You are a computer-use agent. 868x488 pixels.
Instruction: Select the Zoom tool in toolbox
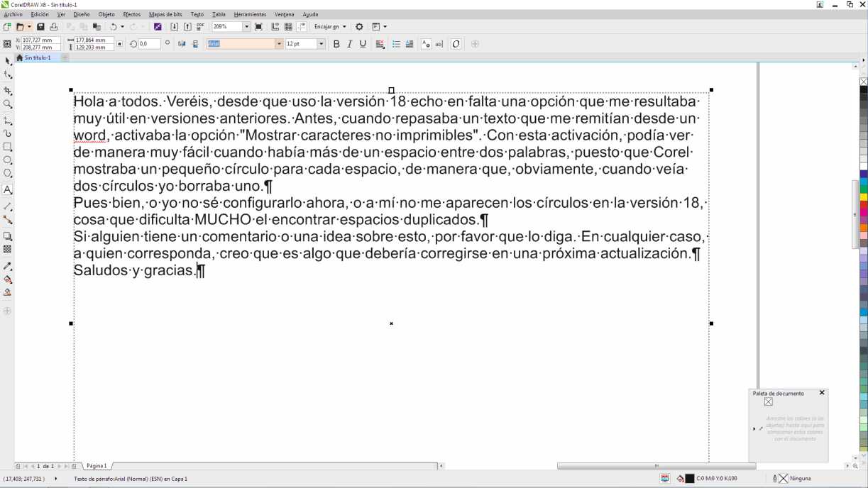[8, 104]
